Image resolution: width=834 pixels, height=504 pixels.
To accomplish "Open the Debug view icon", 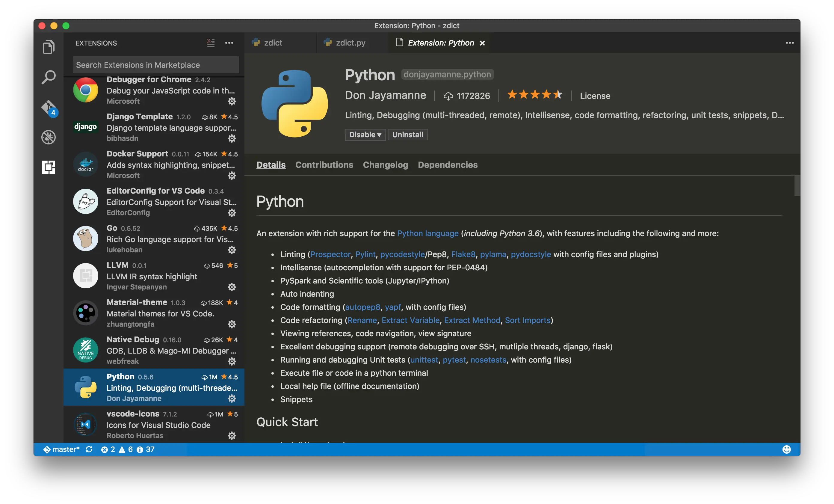I will click(49, 137).
